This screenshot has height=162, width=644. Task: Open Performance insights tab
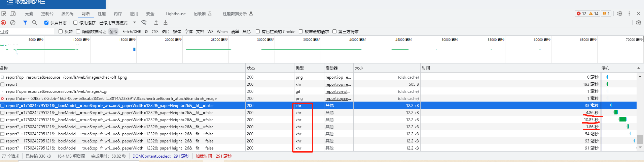click(x=238, y=13)
